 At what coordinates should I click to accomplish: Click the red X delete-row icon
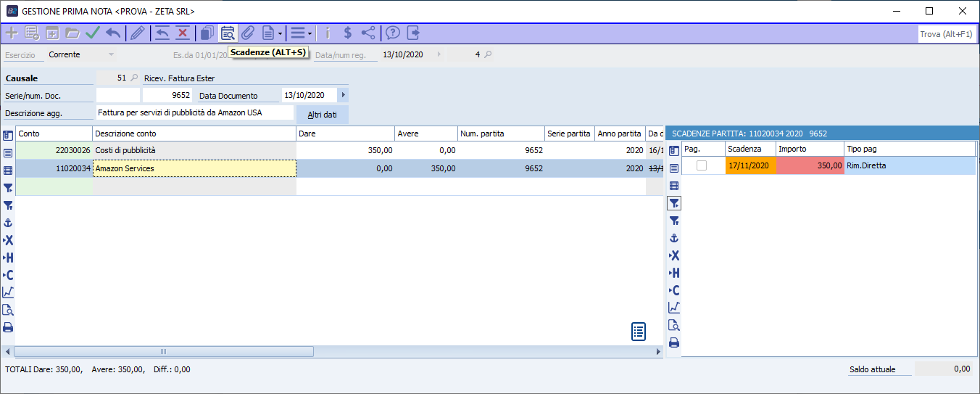point(183,33)
